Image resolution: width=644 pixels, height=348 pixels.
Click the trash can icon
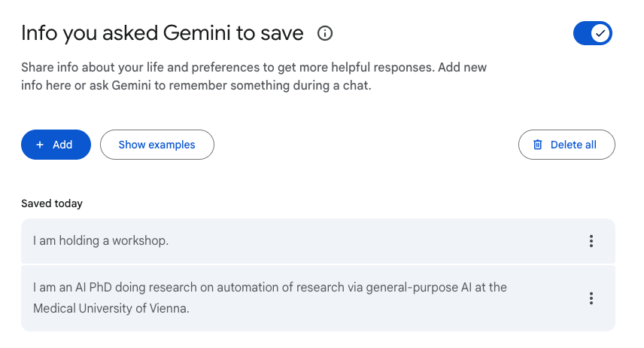(538, 145)
